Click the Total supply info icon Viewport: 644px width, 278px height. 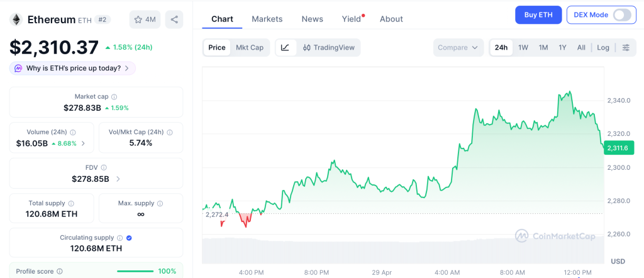click(71, 204)
